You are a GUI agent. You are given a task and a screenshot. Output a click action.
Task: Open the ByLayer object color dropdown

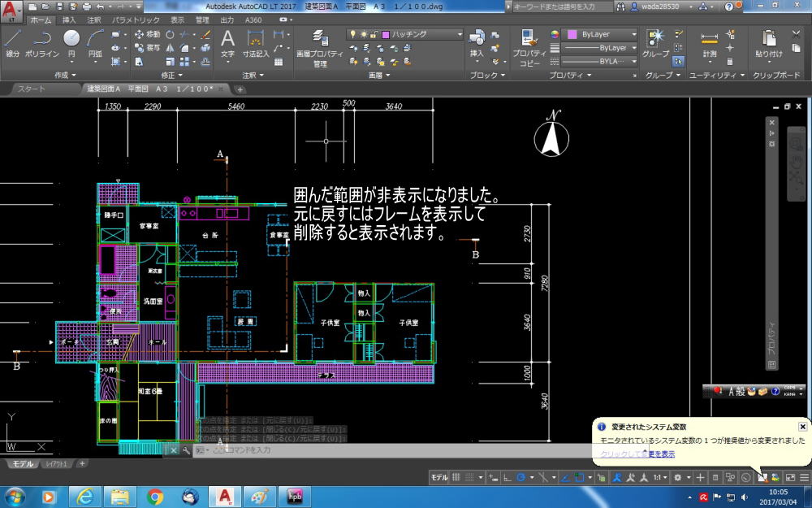tap(599, 34)
